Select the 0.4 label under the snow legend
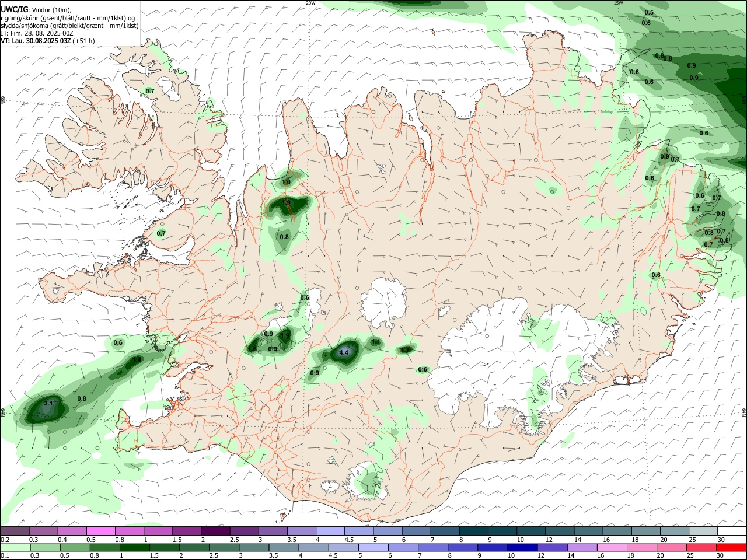 coord(62,540)
